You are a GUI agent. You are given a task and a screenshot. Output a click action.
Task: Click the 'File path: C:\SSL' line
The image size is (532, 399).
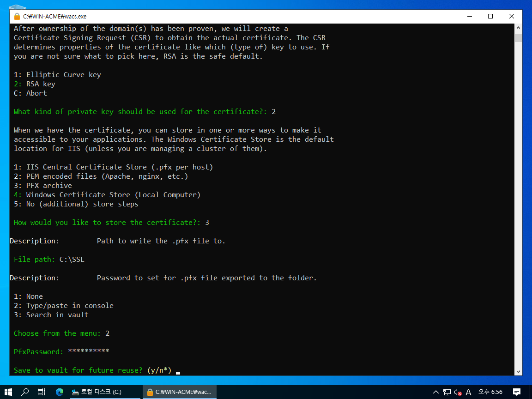49,259
